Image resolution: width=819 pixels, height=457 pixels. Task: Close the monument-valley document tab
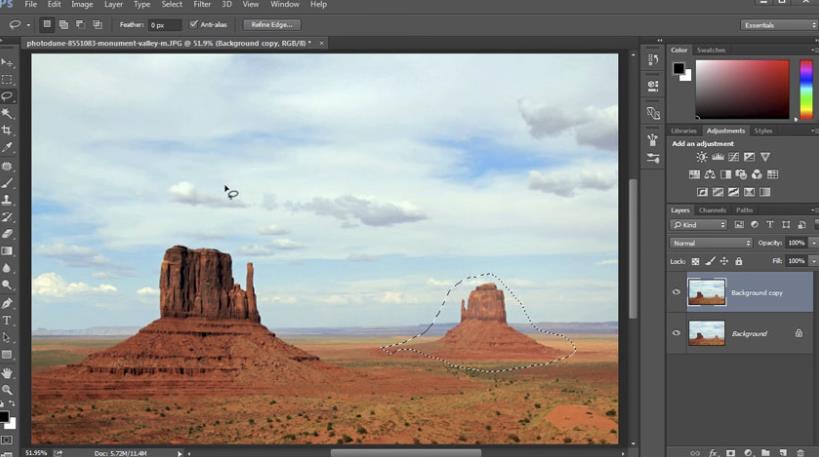(x=321, y=43)
